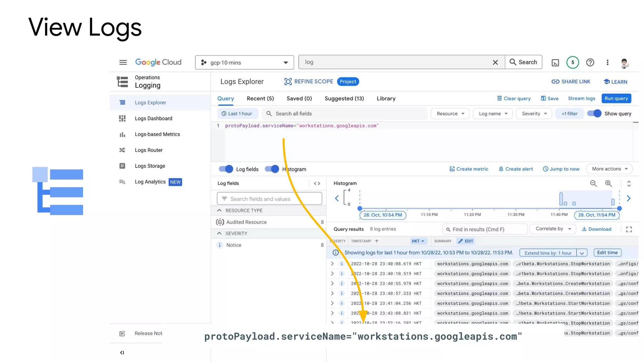The image size is (644, 362).
Task: Click the Search all fields input
Action: pyautogui.click(x=345, y=114)
